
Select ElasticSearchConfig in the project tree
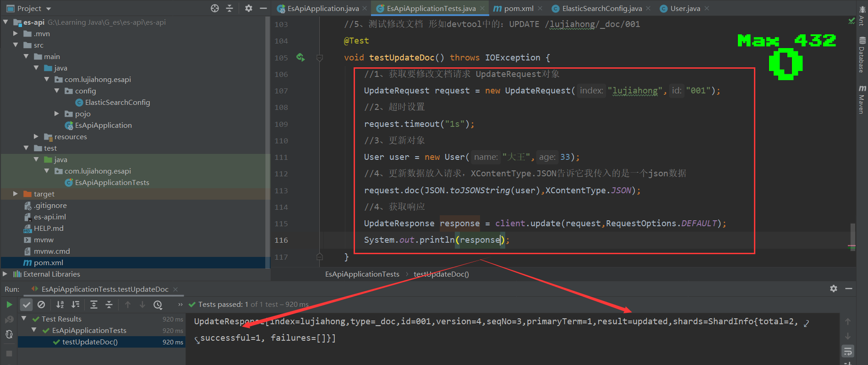pos(117,102)
